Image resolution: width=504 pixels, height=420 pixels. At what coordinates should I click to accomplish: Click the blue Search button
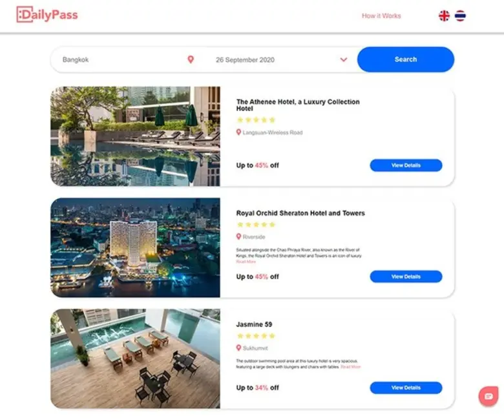tap(406, 59)
